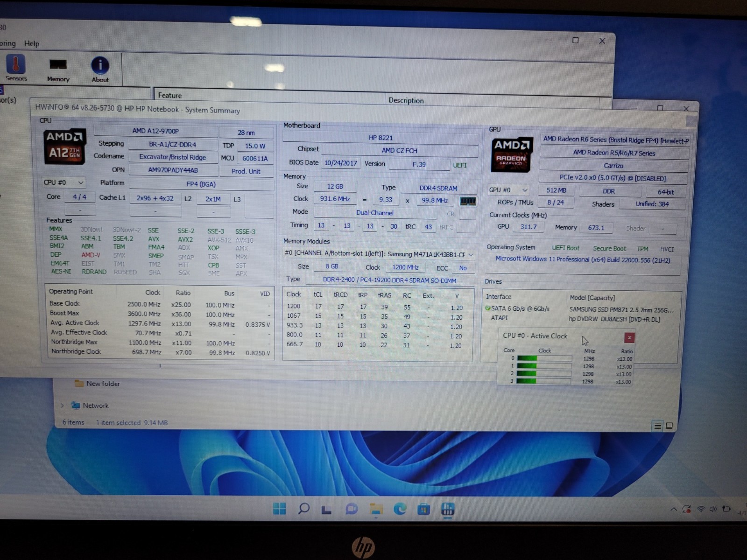747x560 pixels.
Task: Click the DDR4-2400 / PC4-19200 module type
Action: coord(389,280)
